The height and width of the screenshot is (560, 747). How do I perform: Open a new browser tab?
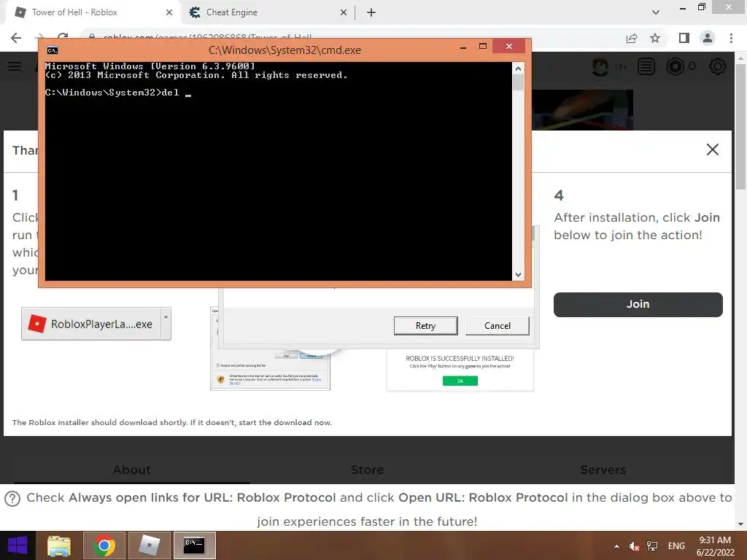(x=371, y=13)
